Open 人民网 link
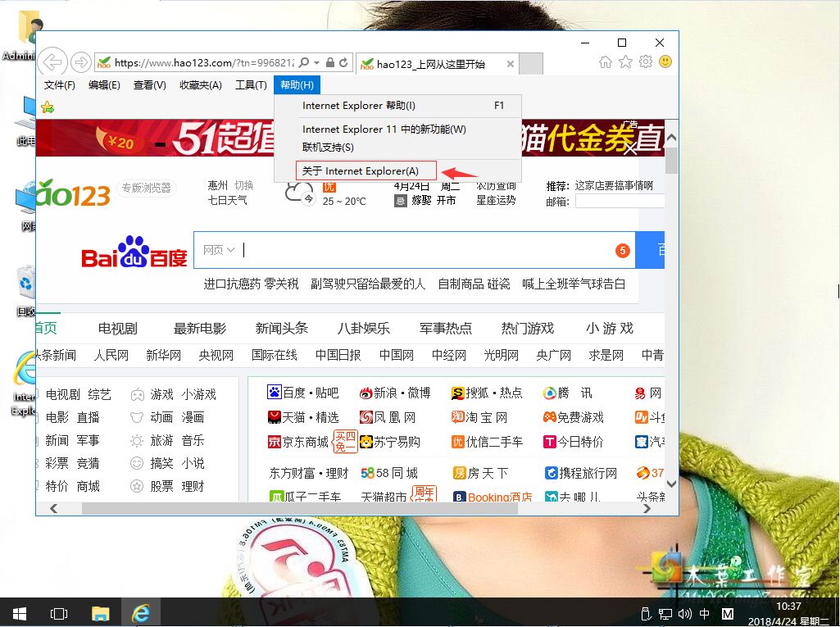 tap(111, 356)
